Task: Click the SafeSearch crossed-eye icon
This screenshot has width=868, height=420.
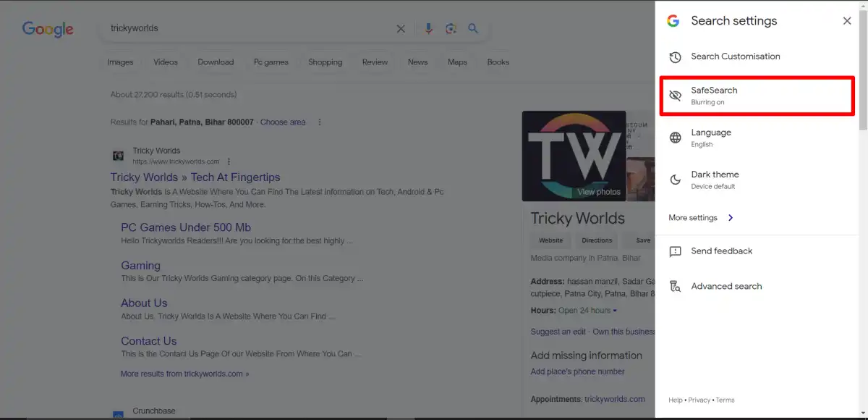Action: [675, 96]
